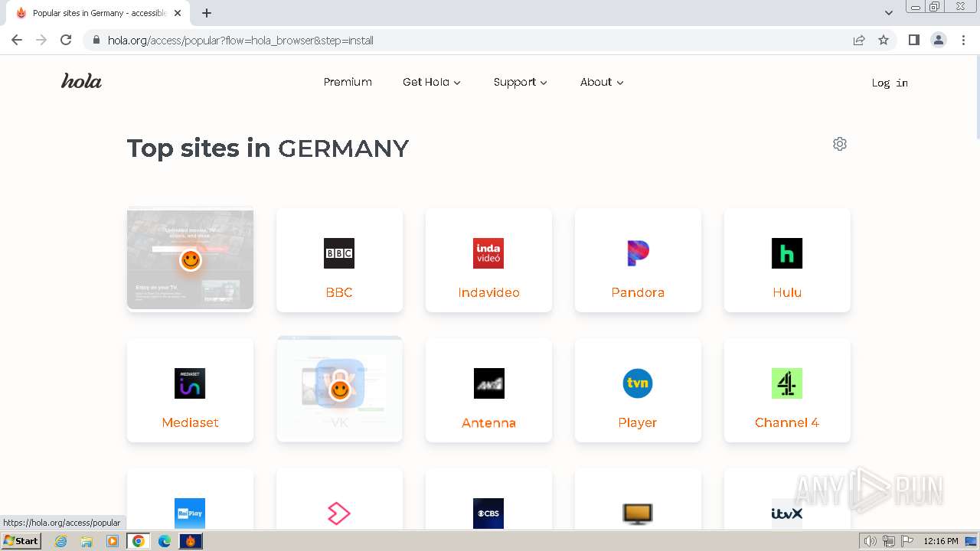The image size is (980, 551).
Task: Open the orange TV screen tile
Action: click(x=638, y=514)
